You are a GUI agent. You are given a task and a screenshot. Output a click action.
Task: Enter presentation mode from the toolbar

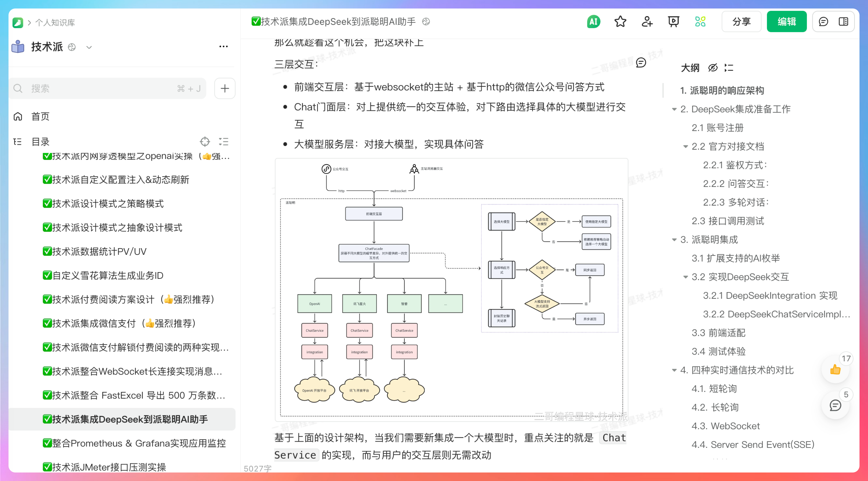673,21
